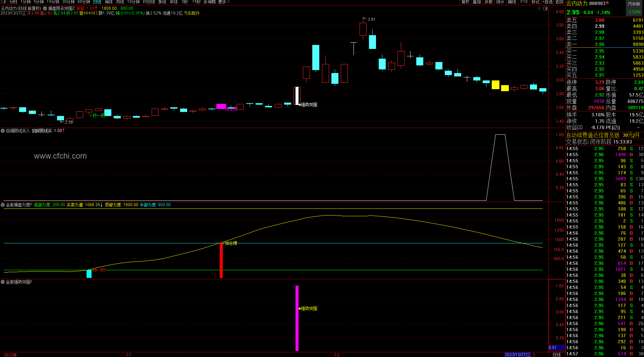
Task: Click the diamond icon above the price axis
Action: pyautogui.click(x=539, y=9)
